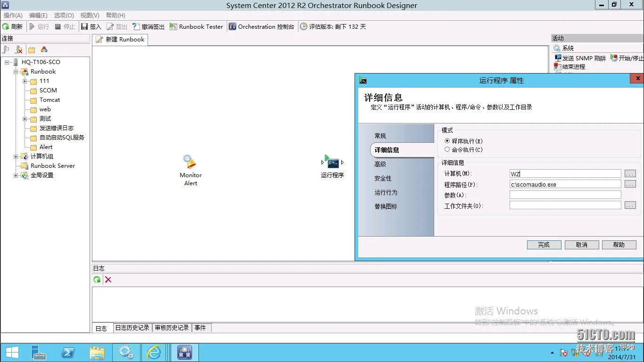Click the 开始/停止 activity in 活动 panel
Image resolution: width=644 pixels, height=362 pixels.
click(627, 58)
